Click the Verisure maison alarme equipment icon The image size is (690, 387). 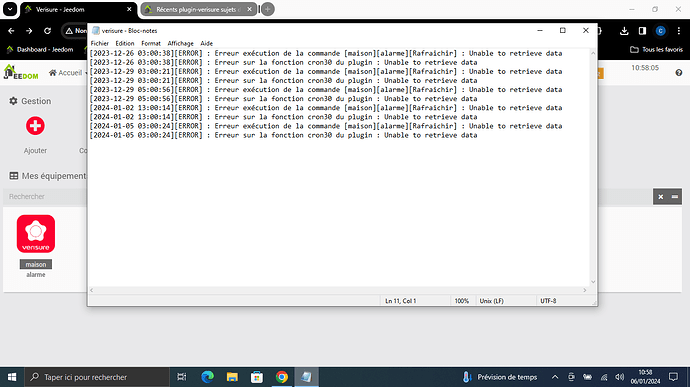[36, 234]
